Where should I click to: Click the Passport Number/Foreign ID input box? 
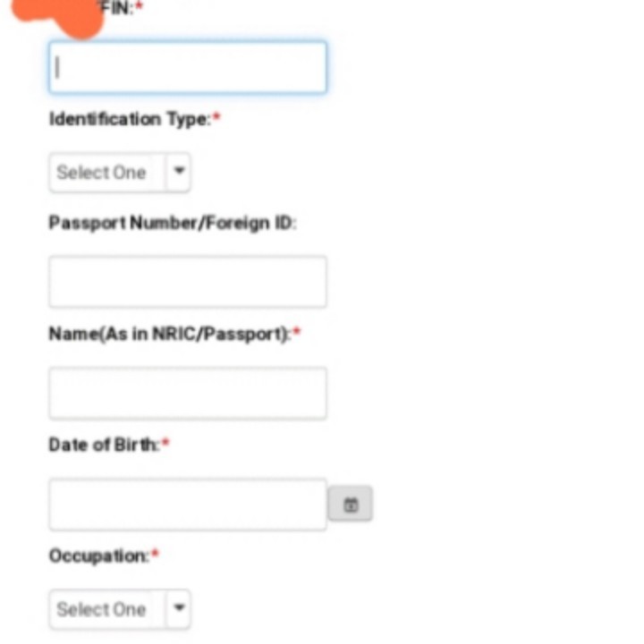(x=188, y=282)
